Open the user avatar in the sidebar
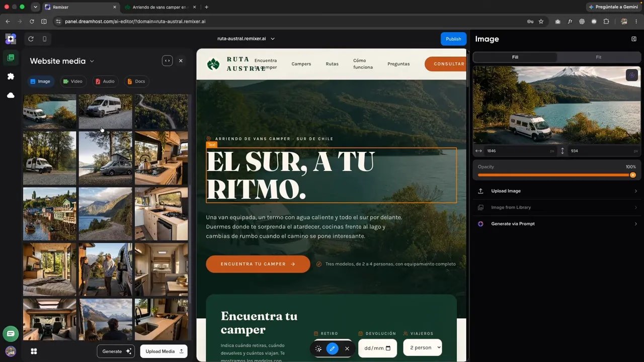The width and height of the screenshot is (644, 362). [x=11, y=351]
